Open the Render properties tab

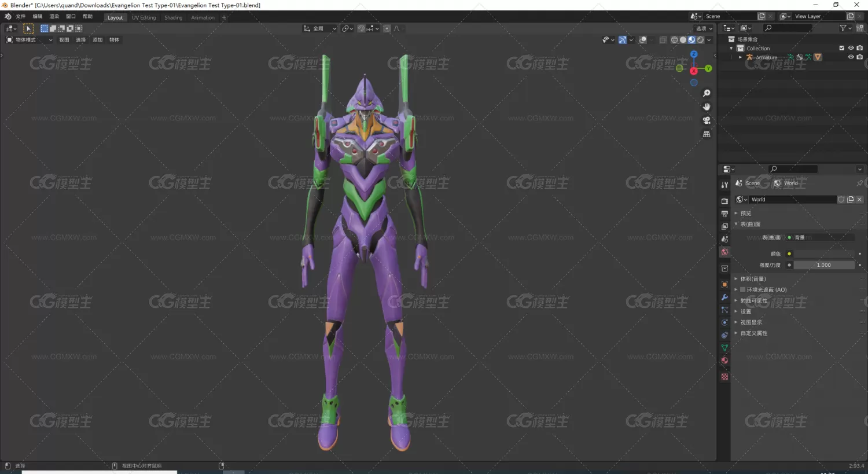pos(724,201)
